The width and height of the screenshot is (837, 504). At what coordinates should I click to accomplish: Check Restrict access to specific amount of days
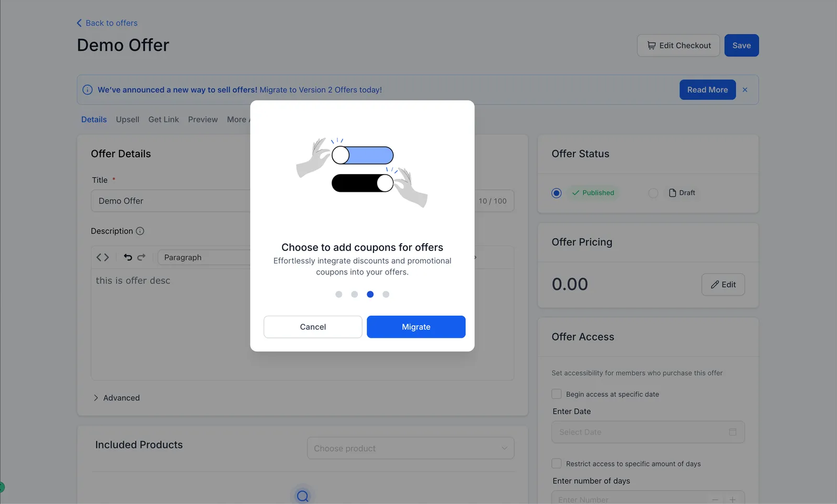557,464
